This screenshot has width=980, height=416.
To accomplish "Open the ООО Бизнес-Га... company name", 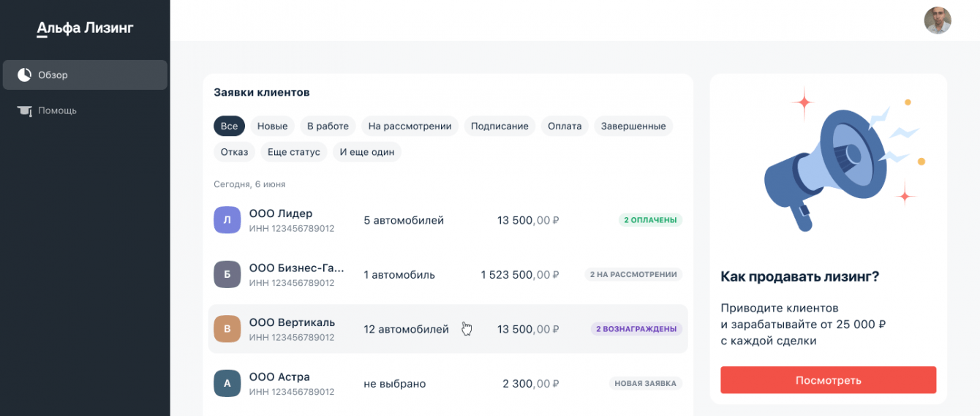I will [297, 268].
